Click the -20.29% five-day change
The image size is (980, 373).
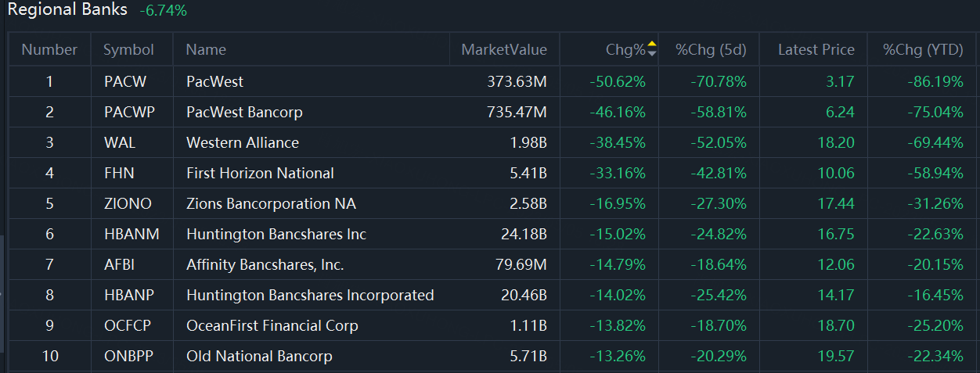[719, 356]
